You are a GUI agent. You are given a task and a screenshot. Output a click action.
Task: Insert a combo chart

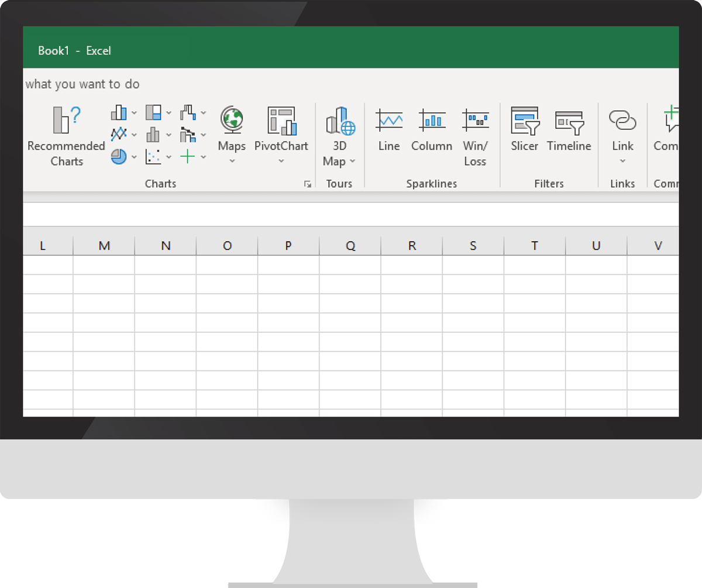click(x=188, y=135)
